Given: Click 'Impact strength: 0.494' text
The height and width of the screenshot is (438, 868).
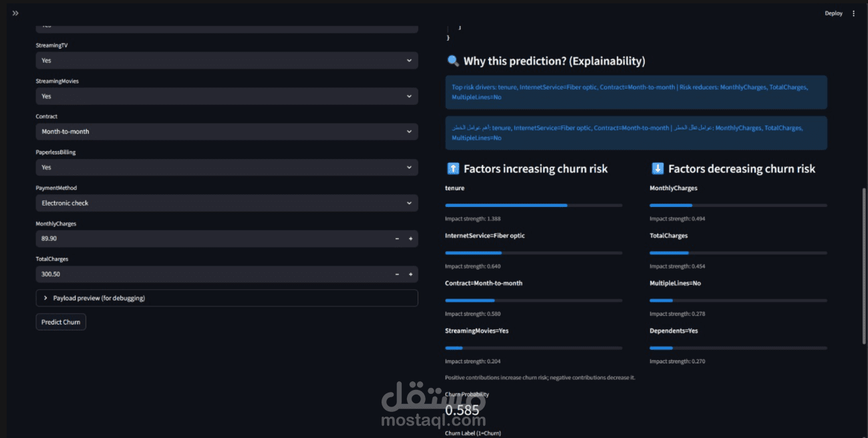Looking at the screenshot, I should pyautogui.click(x=677, y=219).
